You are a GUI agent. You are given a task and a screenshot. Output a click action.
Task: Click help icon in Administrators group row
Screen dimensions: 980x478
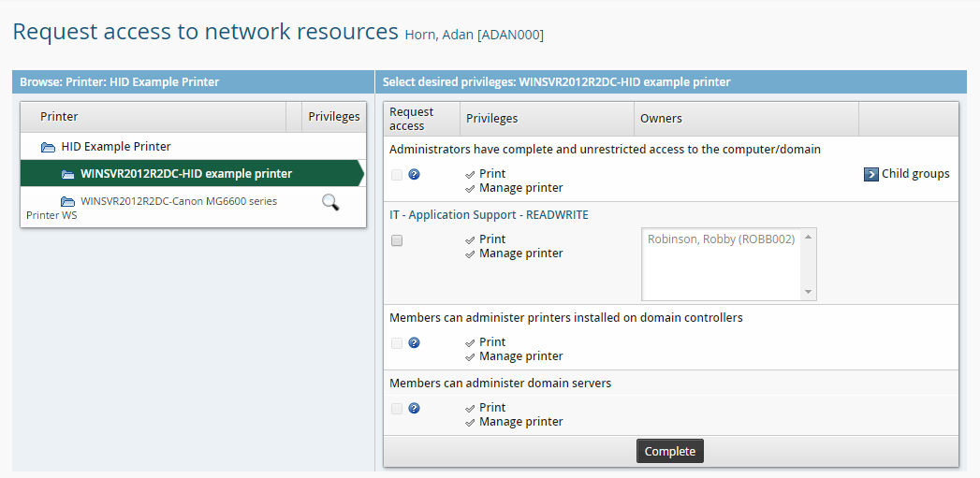(x=414, y=174)
